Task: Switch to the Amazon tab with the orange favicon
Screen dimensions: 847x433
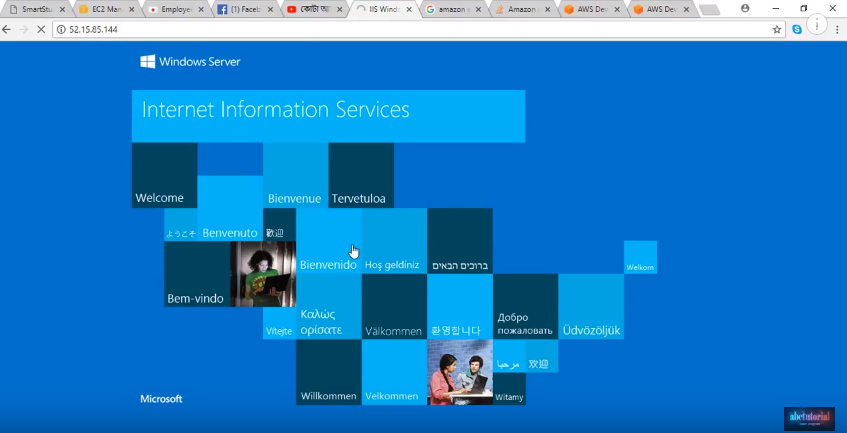Action: pyautogui.click(x=521, y=9)
